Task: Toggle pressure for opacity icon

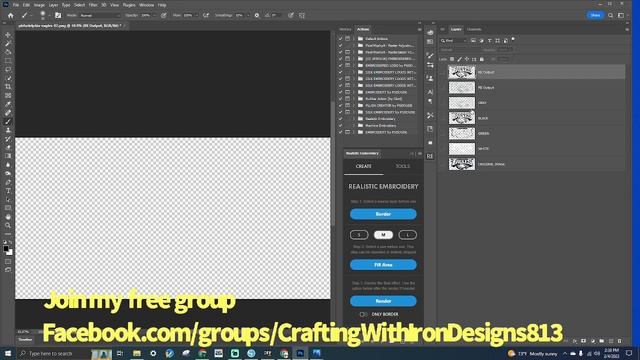Action: (164, 16)
